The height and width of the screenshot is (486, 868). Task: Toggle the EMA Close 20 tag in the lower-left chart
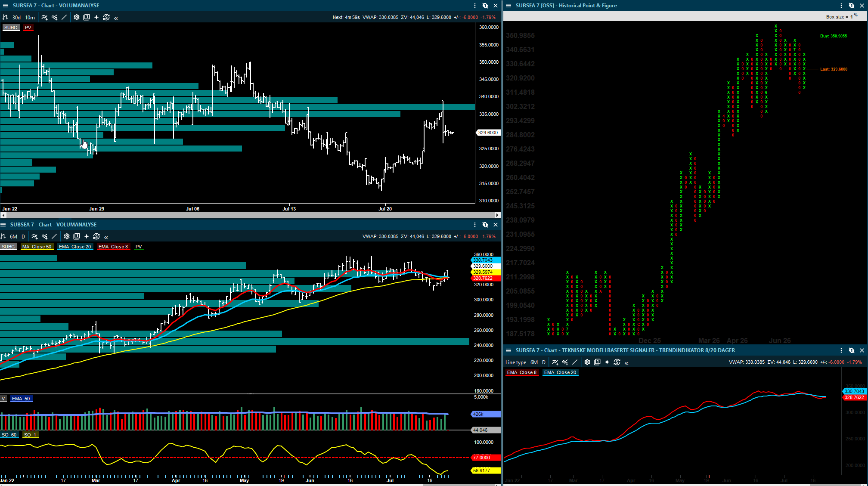[75, 247]
